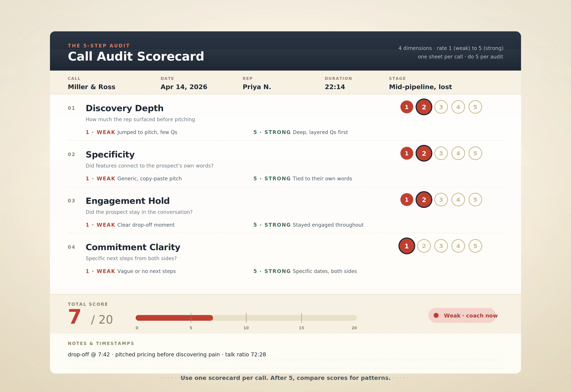Click the TOTAL SCORE section label
Screen dimensions: 571x392
pos(88,304)
